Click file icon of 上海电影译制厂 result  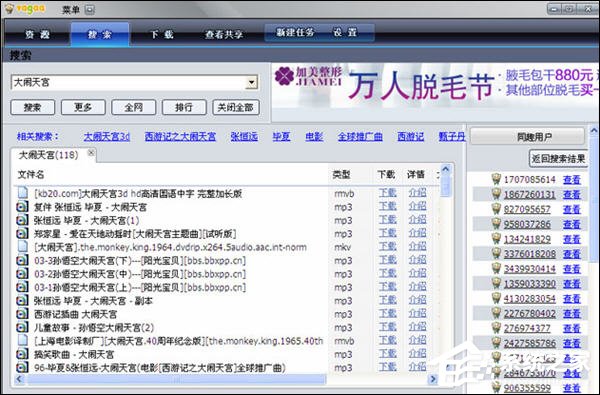(x=23, y=341)
